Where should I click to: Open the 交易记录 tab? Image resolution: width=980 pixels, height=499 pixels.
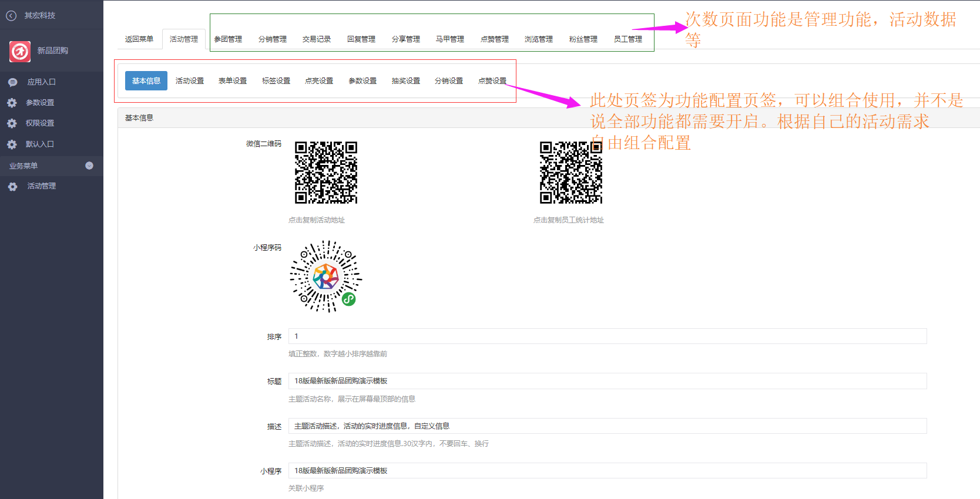pyautogui.click(x=317, y=39)
